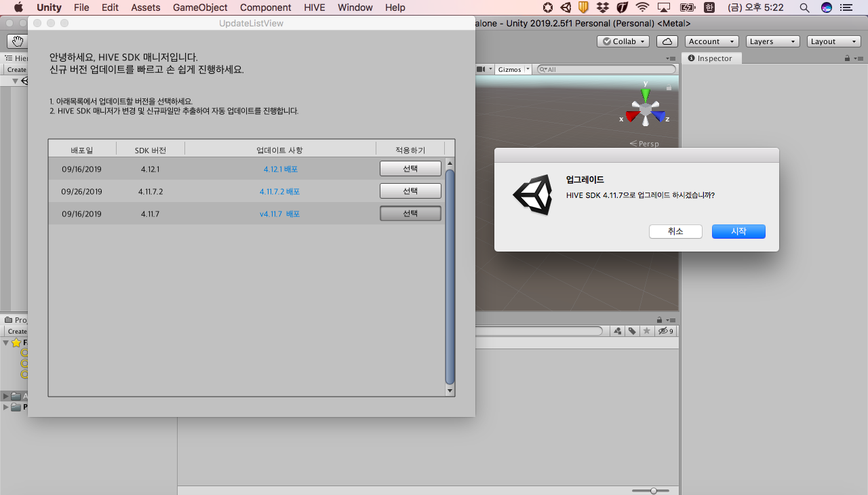Click 선택 button for SDK version 4.12.1
868x495 pixels.
pyautogui.click(x=410, y=168)
